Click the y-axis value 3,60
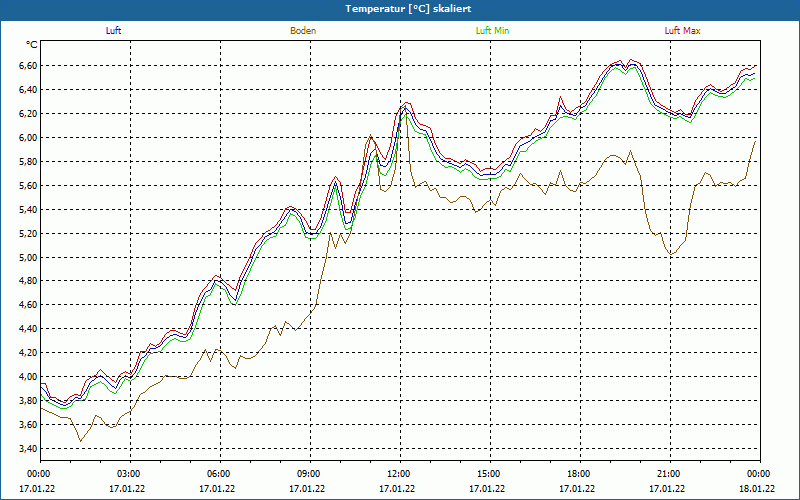800x500 pixels. 28,425
